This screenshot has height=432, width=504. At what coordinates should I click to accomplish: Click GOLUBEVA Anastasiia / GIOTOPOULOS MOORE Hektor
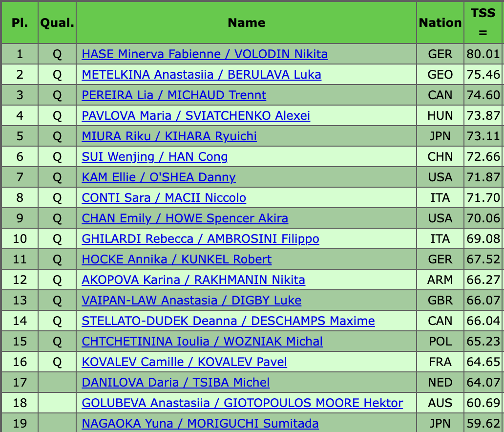(242, 403)
